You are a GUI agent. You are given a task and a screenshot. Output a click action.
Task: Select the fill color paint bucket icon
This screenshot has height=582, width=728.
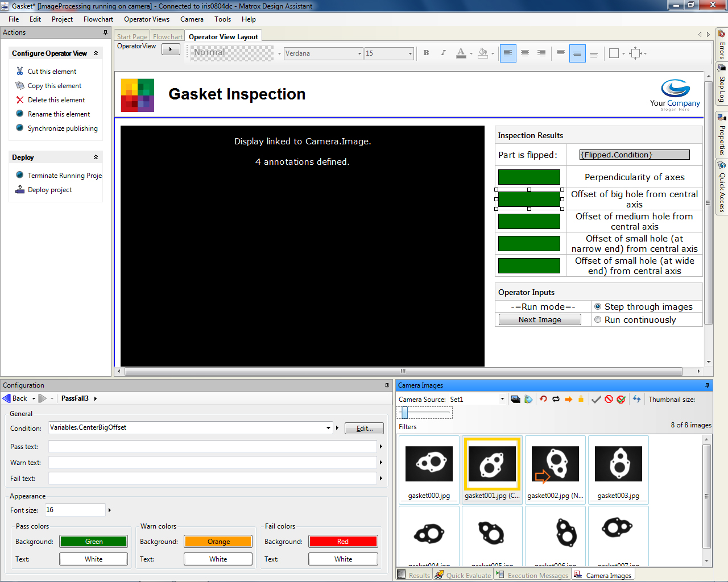[x=481, y=53]
